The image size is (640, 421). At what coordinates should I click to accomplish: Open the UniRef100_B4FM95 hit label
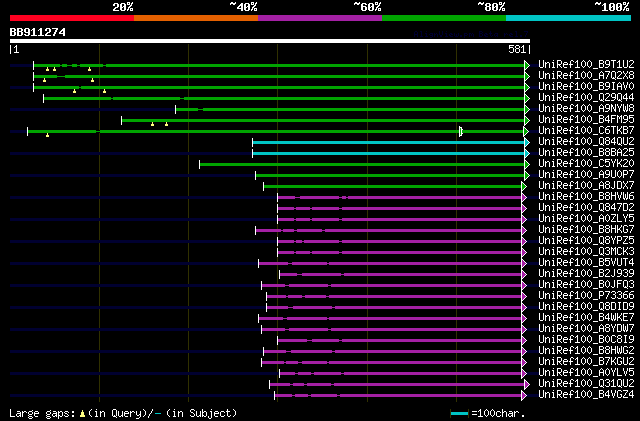(x=586, y=120)
